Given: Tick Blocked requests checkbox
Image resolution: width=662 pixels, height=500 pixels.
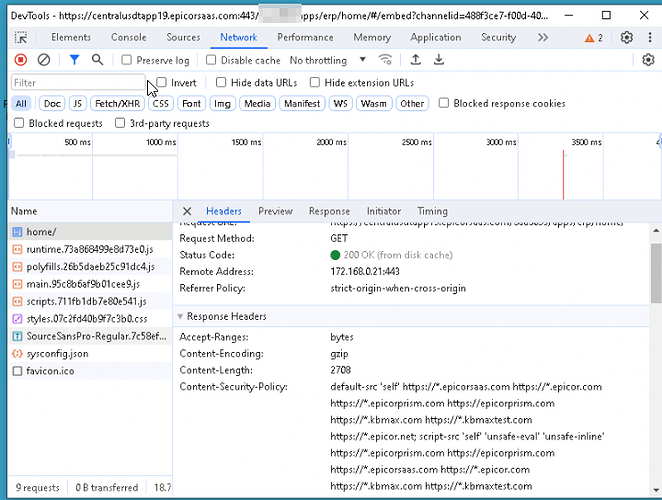Looking at the screenshot, I should click(x=19, y=123).
